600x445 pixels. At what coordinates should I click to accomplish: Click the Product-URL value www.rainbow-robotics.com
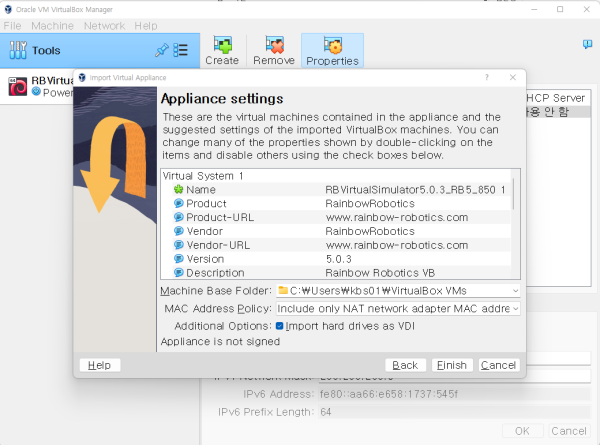[397, 217]
